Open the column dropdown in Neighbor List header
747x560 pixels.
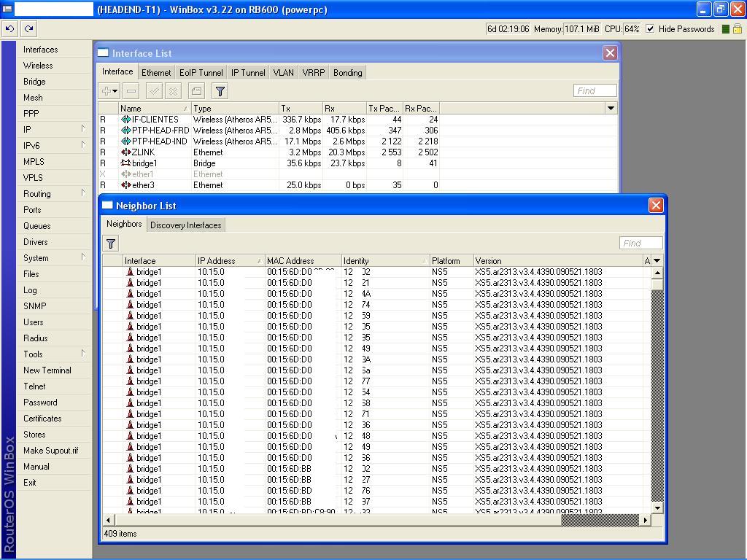(657, 260)
